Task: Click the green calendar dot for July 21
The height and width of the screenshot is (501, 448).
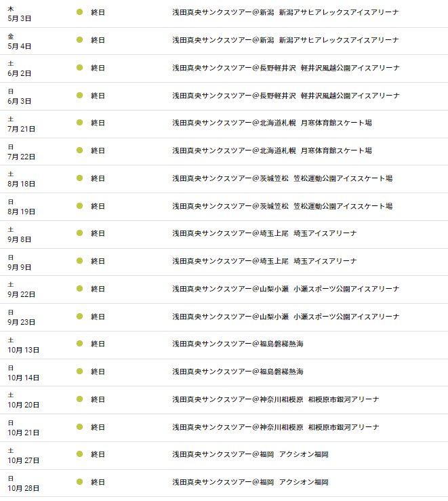Action: pyautogui.click(x=79, y=123)
